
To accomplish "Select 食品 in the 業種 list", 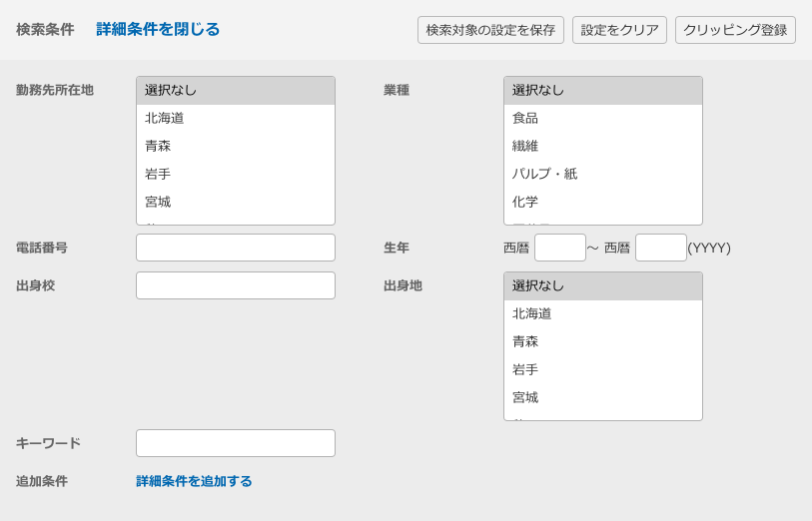I will tap(525, 118).
